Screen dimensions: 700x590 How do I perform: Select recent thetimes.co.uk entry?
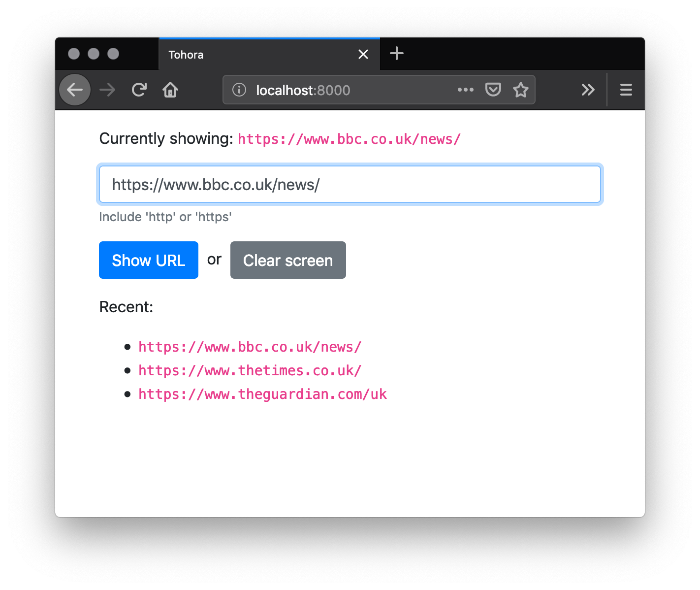(250, 370)
